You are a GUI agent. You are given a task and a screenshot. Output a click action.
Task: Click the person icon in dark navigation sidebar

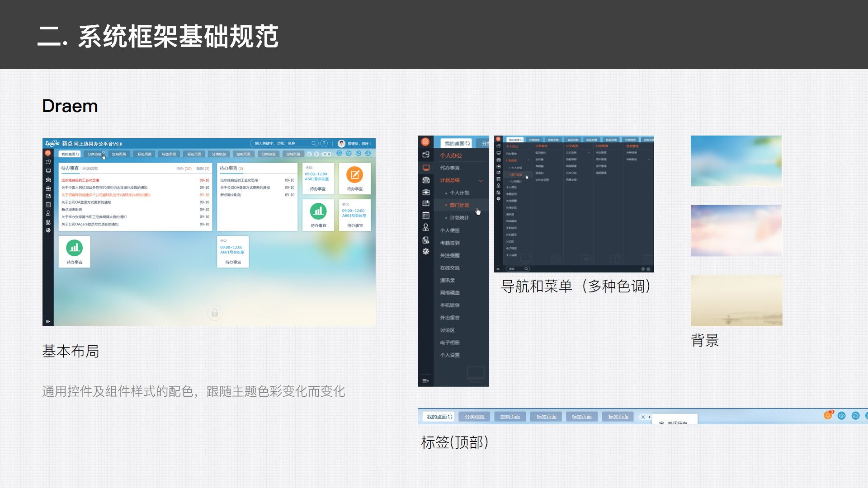point(425,227)
